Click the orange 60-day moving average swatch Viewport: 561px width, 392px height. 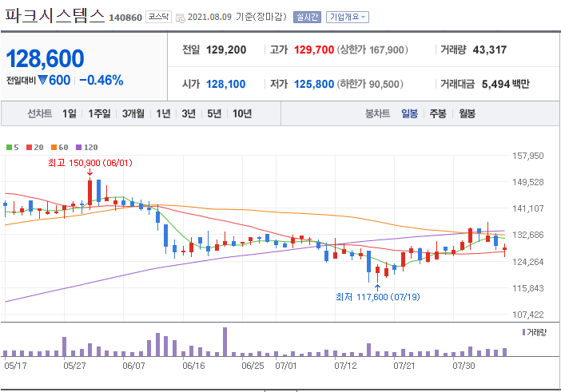pos(54,147)
